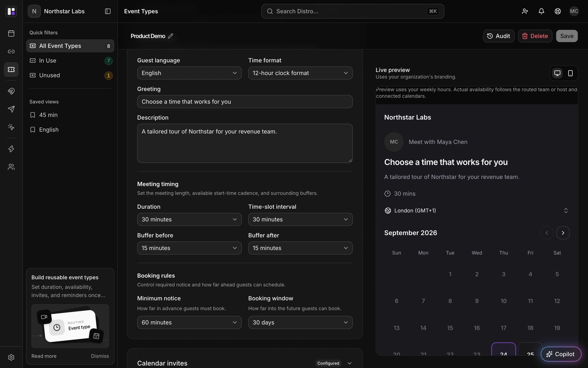The image size is (588, 368).
Task: Open the cursor click sparkle icon
Action: [x=11, y=127]
